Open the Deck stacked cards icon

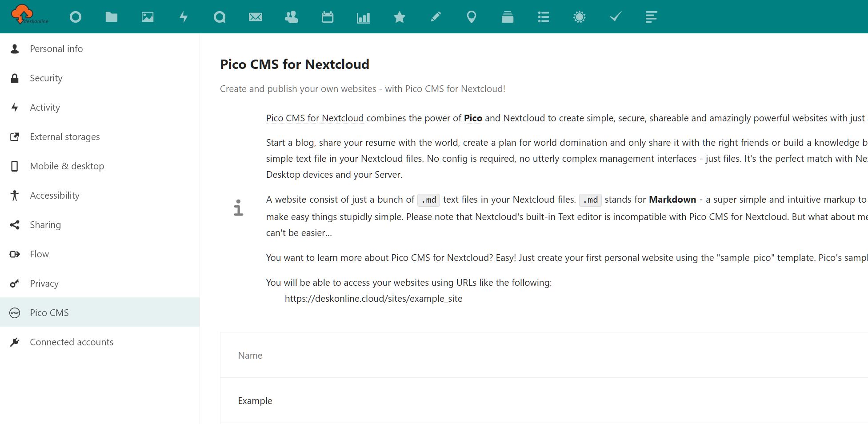508,17
